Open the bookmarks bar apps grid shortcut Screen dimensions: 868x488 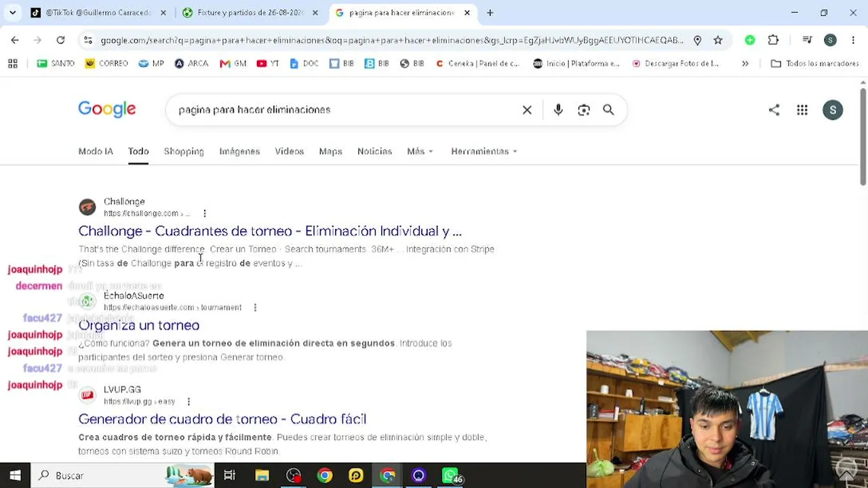[12, 63]
